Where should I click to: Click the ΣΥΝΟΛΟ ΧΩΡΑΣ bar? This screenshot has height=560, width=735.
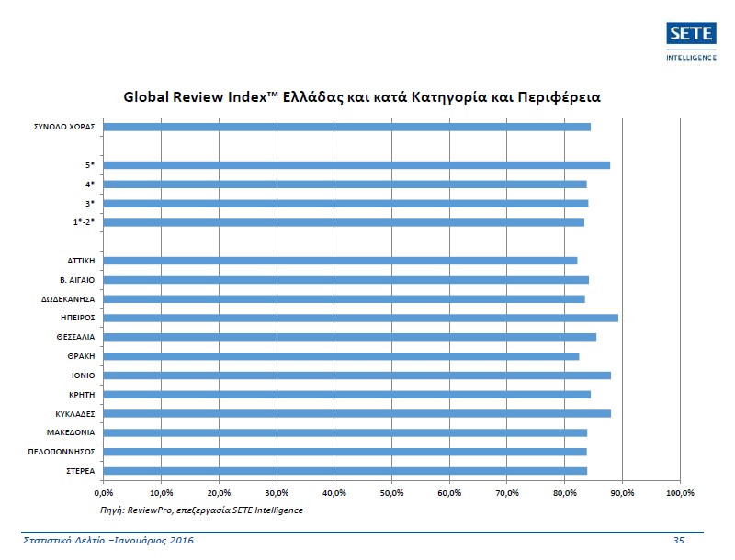347,127
